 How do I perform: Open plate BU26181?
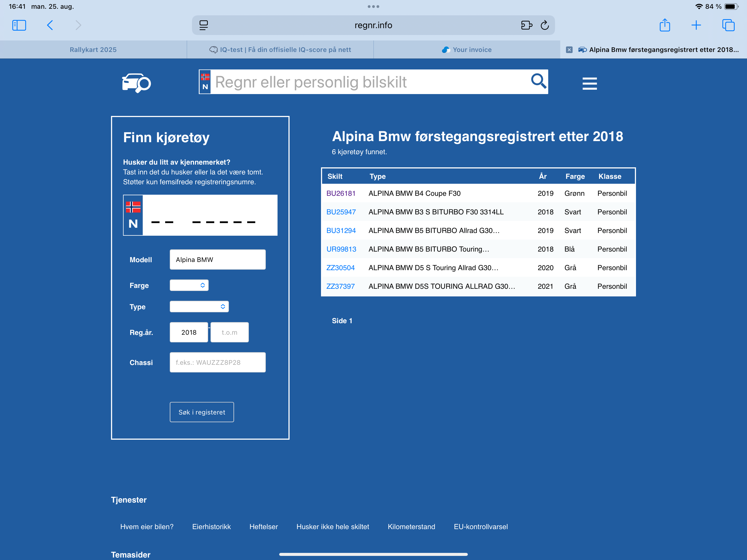[341, 194]
